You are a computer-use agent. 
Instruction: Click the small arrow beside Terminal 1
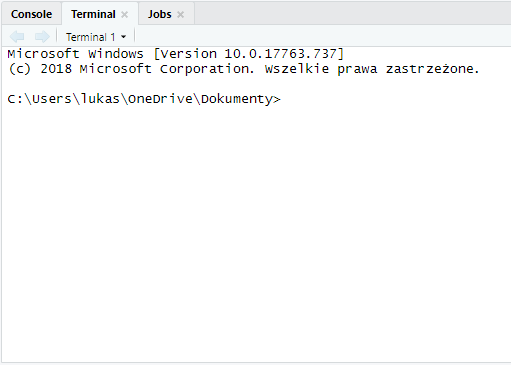[x=123, y=37]
